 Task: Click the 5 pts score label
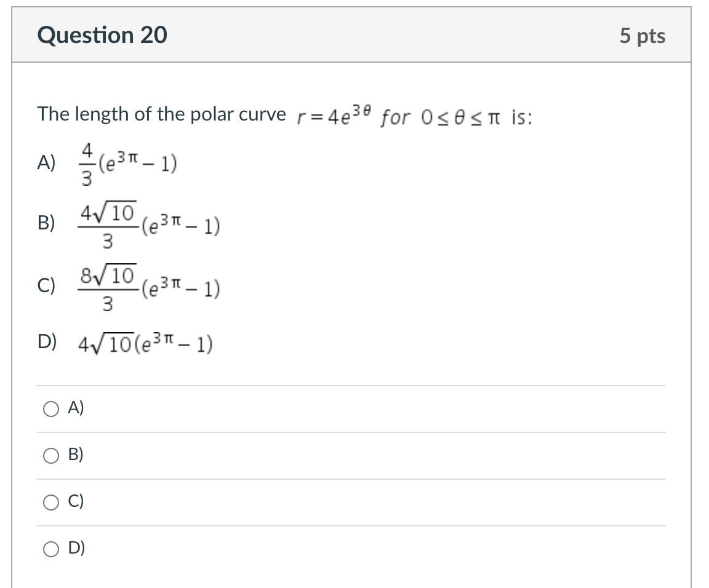[642, 36]
